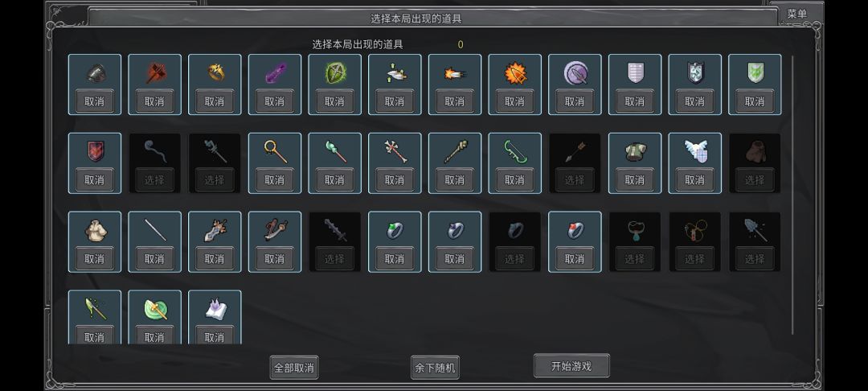Click the golden loop staff icon
The image size is (868, 391).
point(275,151)
